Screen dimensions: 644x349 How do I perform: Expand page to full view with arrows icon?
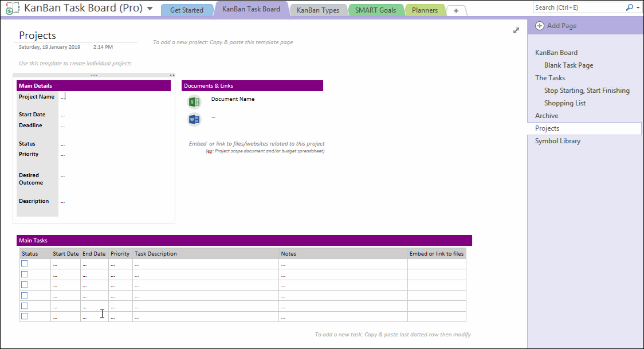(x=516, y=30)
